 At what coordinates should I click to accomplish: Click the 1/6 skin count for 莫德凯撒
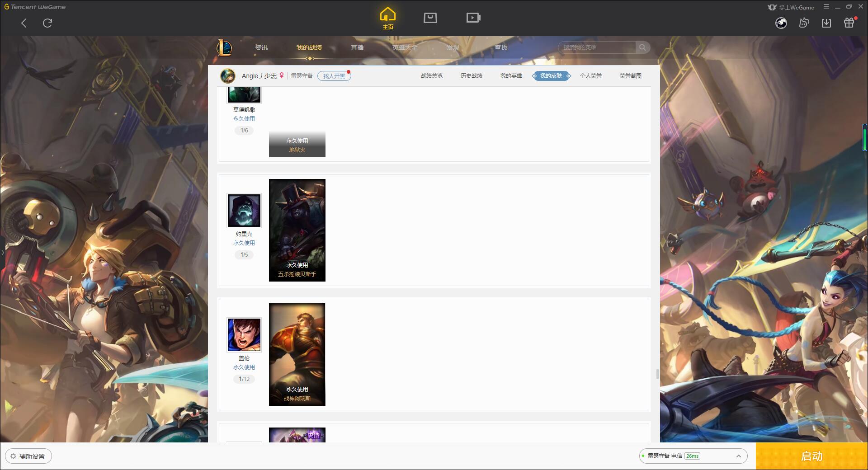pos(244,131)
